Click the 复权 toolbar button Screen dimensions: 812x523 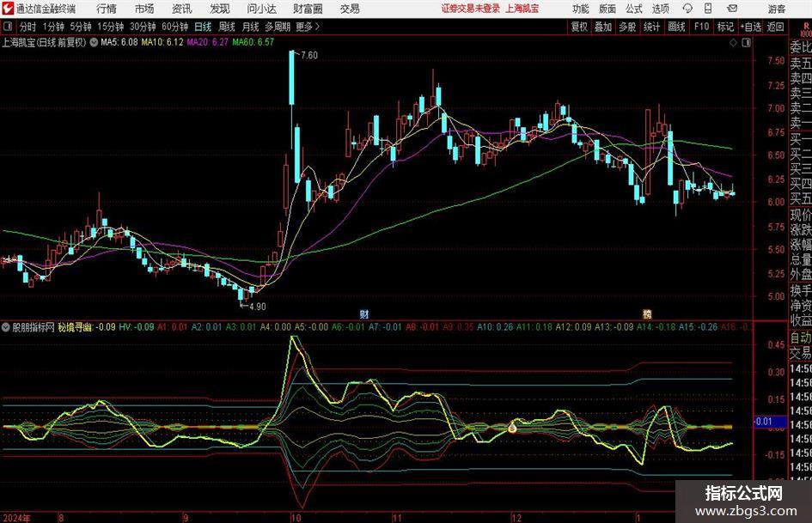579,27
